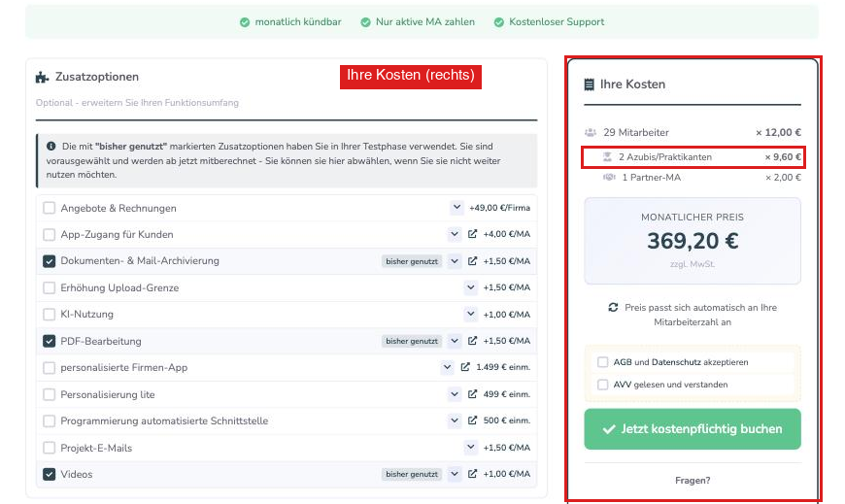Enable the Angebote & Rechnungen option
The height and width of the screenshot is (504, 845).
click(49, 208)
